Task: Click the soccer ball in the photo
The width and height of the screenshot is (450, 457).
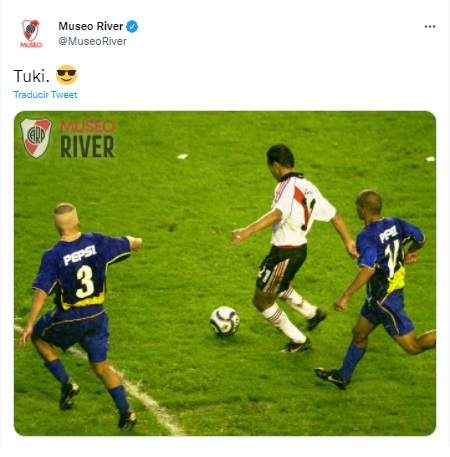Action: pyautogui.click(x=225, y=321)
